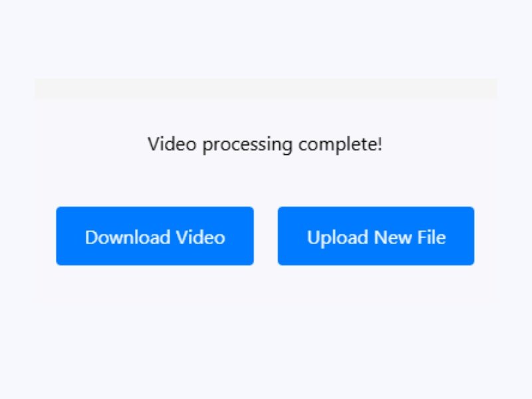Click the completed processing progress bar

tap(266, 89)
